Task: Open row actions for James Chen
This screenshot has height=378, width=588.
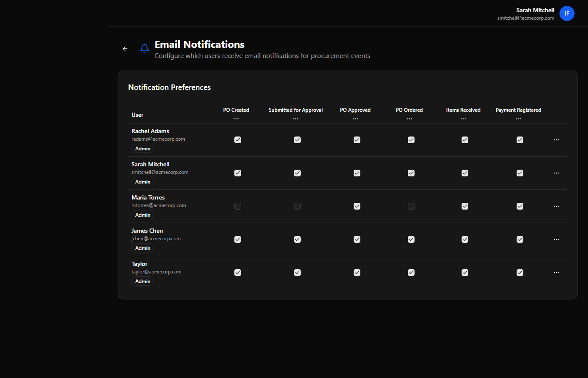Action: point(556,239)
